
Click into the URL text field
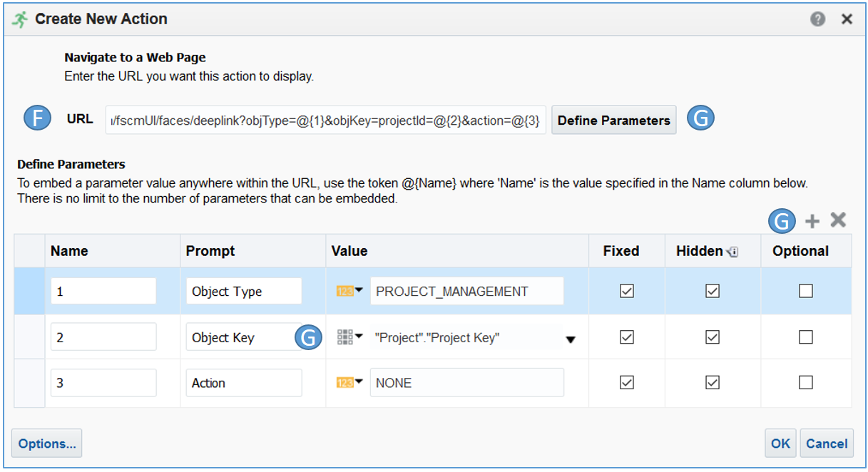[x=326, y=120]
